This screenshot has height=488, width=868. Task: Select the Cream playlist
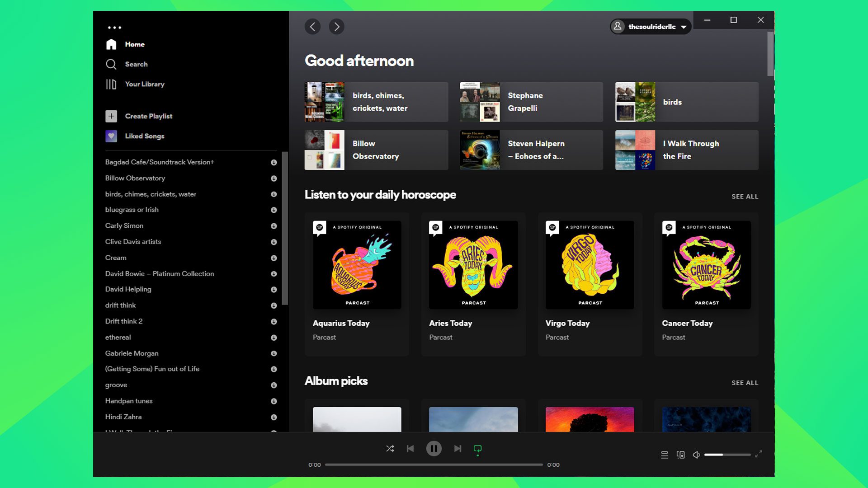[116, 258]
